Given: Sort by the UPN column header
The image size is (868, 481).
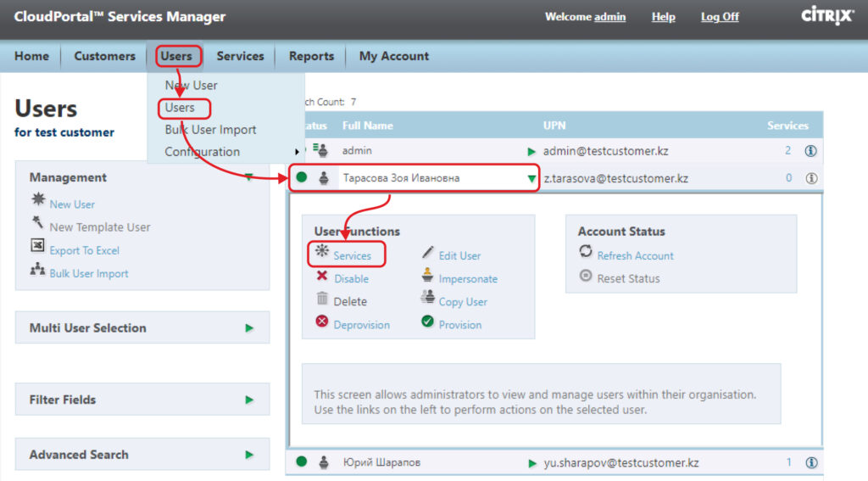Looking at the screenshot, I should click(x=554, y=126).
